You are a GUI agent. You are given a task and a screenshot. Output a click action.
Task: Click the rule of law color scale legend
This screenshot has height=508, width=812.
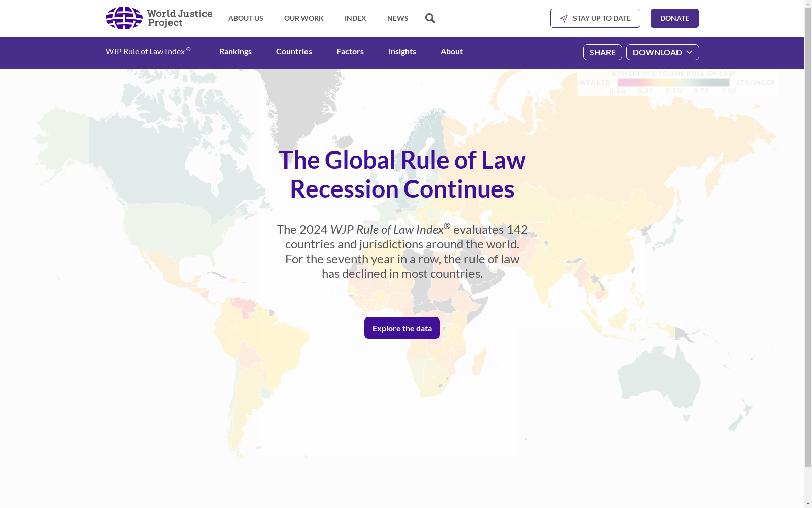pos(673,82)
